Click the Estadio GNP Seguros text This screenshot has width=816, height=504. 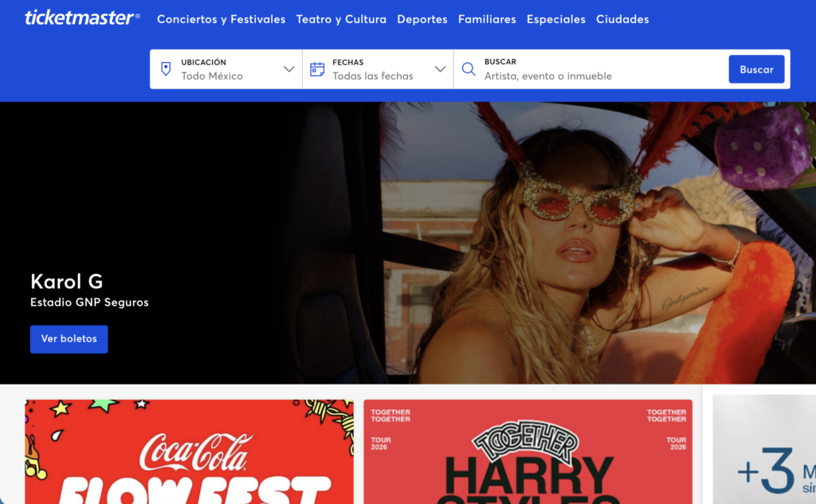[x=89, y=303]
